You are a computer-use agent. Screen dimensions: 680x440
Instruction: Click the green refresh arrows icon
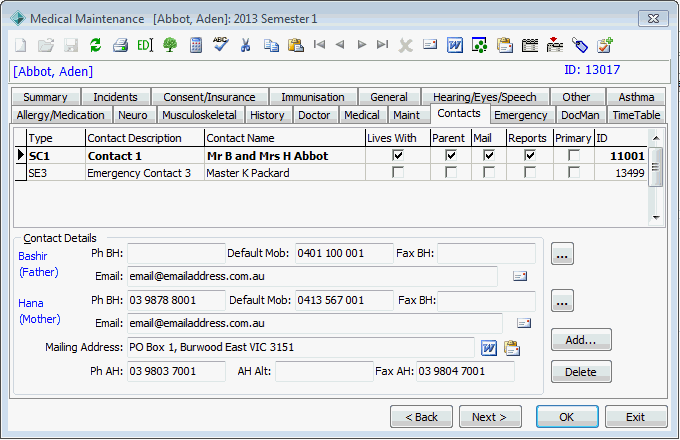[95, 45]
